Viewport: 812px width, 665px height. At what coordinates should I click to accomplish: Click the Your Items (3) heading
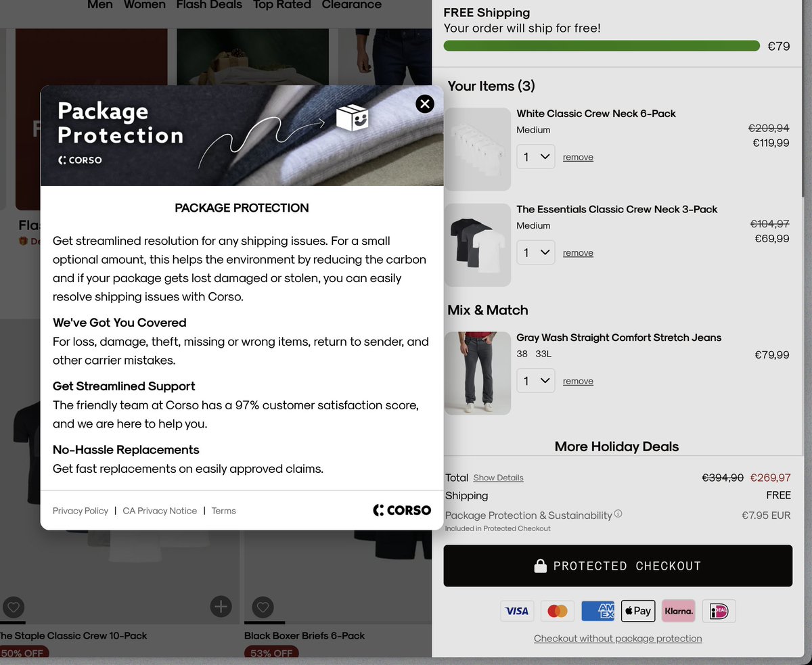[491, 86]
